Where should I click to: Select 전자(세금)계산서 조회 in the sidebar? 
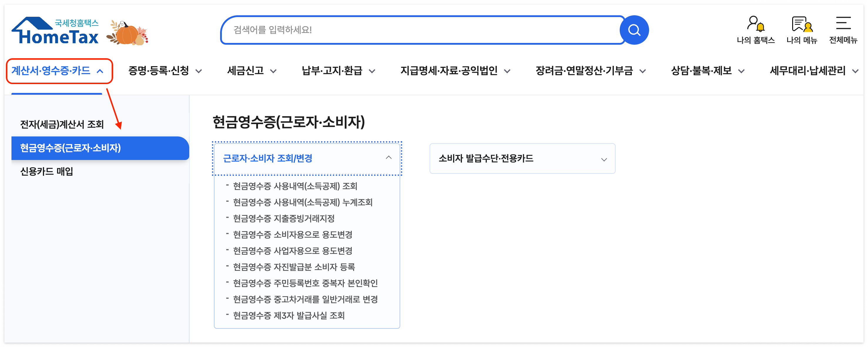point(62,124)
